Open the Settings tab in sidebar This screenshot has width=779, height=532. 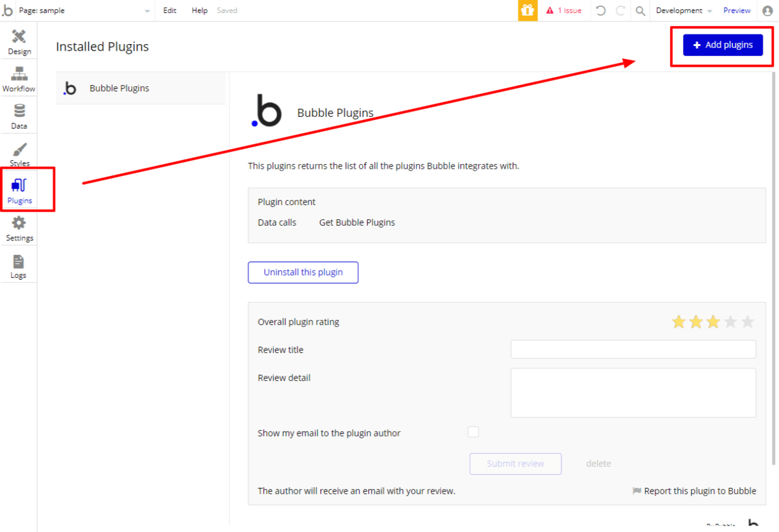19,228
